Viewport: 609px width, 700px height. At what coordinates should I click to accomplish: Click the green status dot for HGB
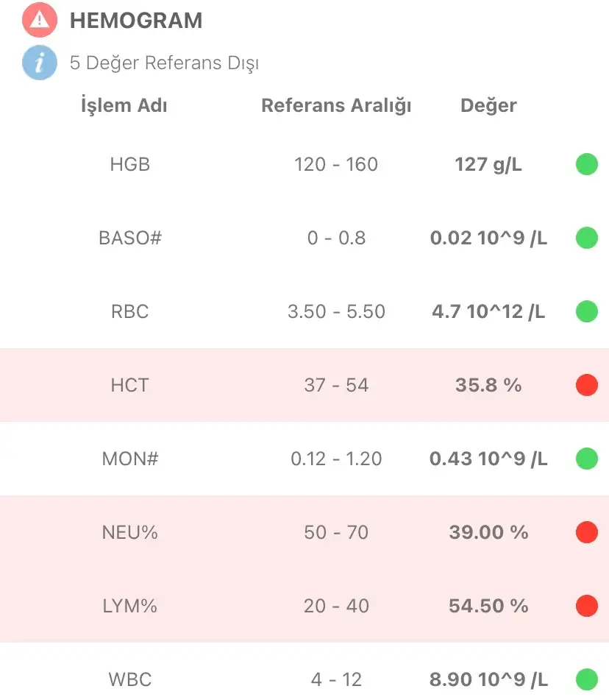pos(586,164)
